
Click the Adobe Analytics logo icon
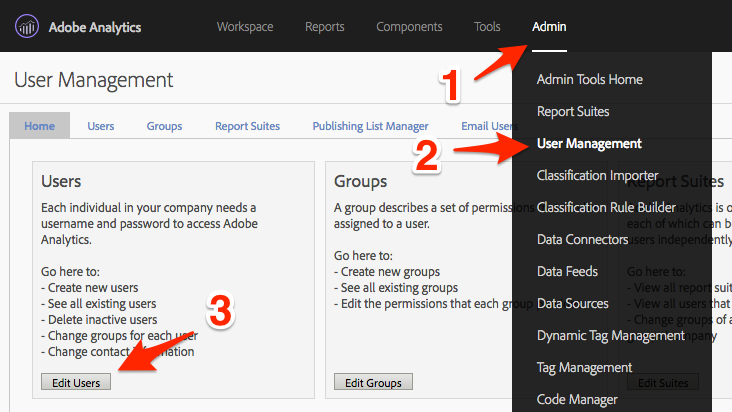pos(27,26)
